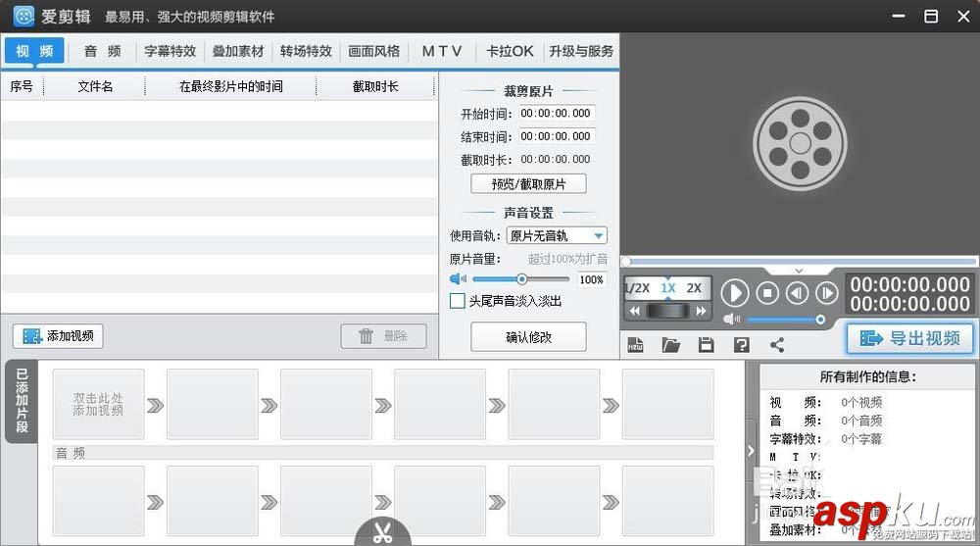Image resolution: width=980 pixels, height=546 pixels.
Task: Open the 使用音轨 dropdown
Action: 557,236
